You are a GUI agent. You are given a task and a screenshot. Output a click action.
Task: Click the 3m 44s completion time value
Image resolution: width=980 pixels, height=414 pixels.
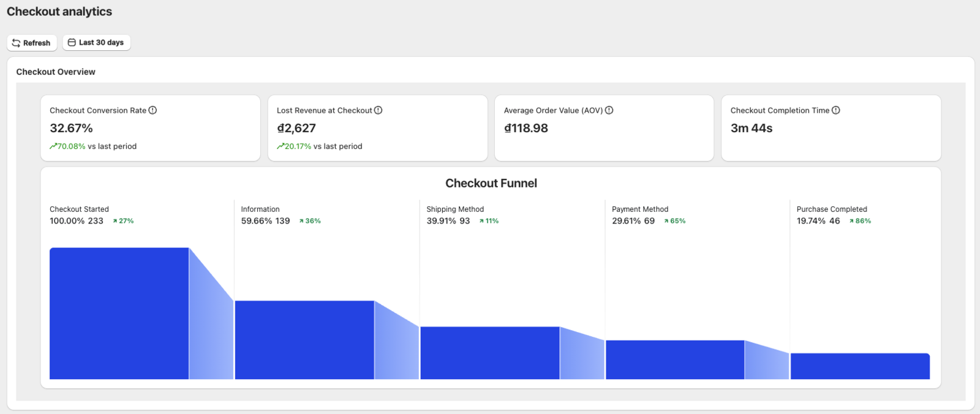click(x=752, y=128)
